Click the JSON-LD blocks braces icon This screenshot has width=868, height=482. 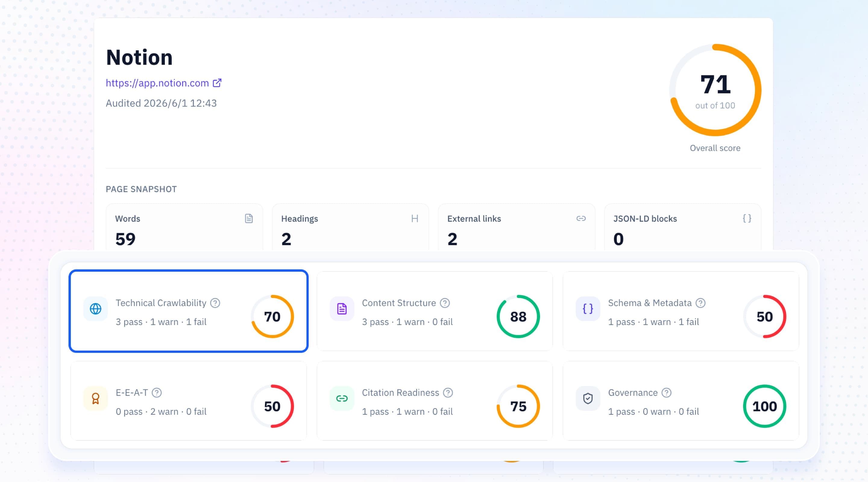click(x=747, y=219)
